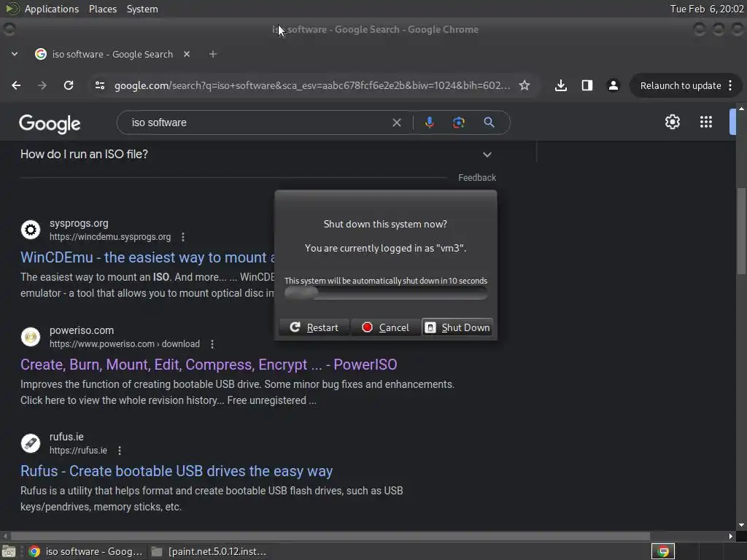Select the iso software Google Search tab

[112, 54]
